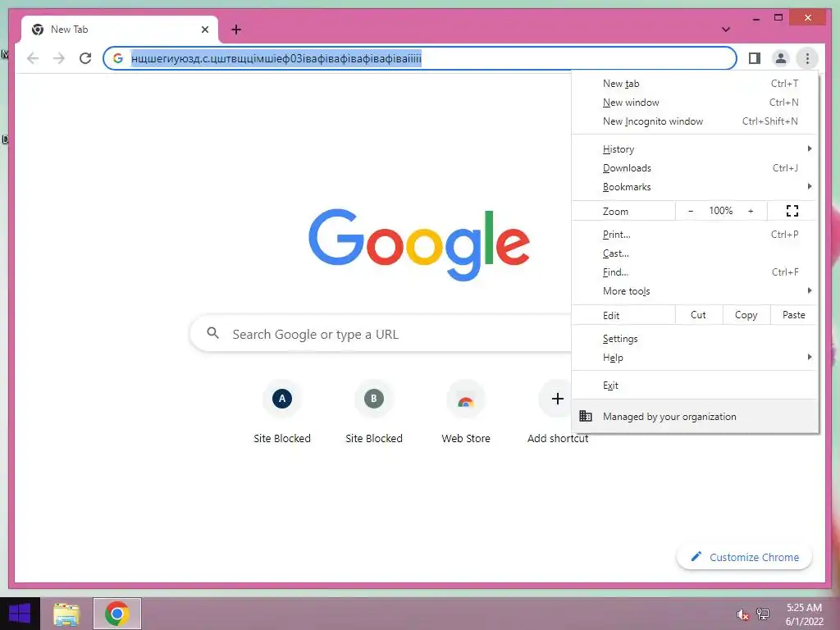Click the network tray icon
Image resolution: width=840 pixels, height=630 pixels.
tap(763, 614)
